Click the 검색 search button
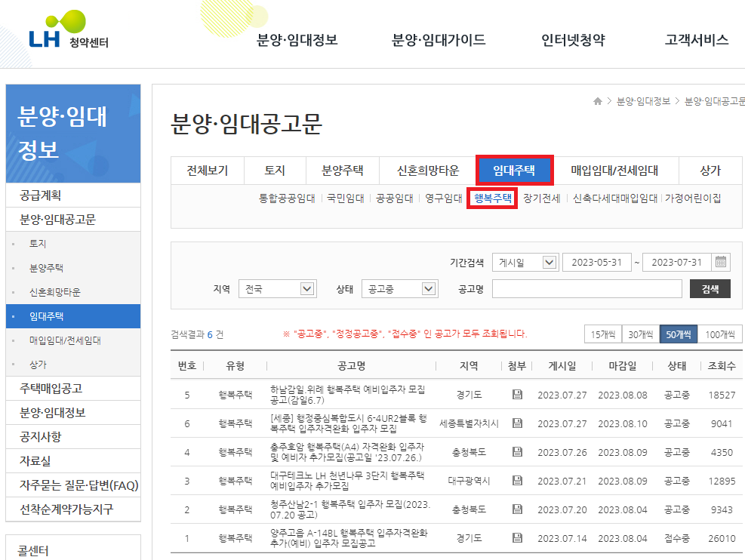Viewport: 745px width, 560px height. pos(710,288)
